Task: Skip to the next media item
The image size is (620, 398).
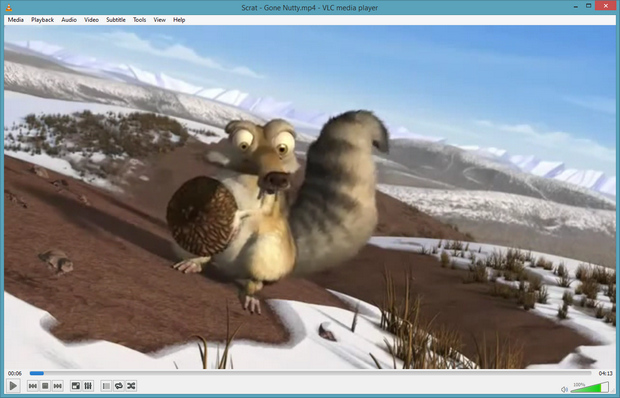Action: pyautogui.click(x=58, y=386)
